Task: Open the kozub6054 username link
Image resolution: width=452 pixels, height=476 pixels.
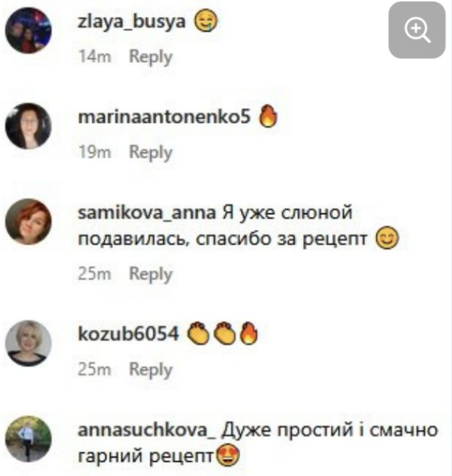Action: point(128,334)
